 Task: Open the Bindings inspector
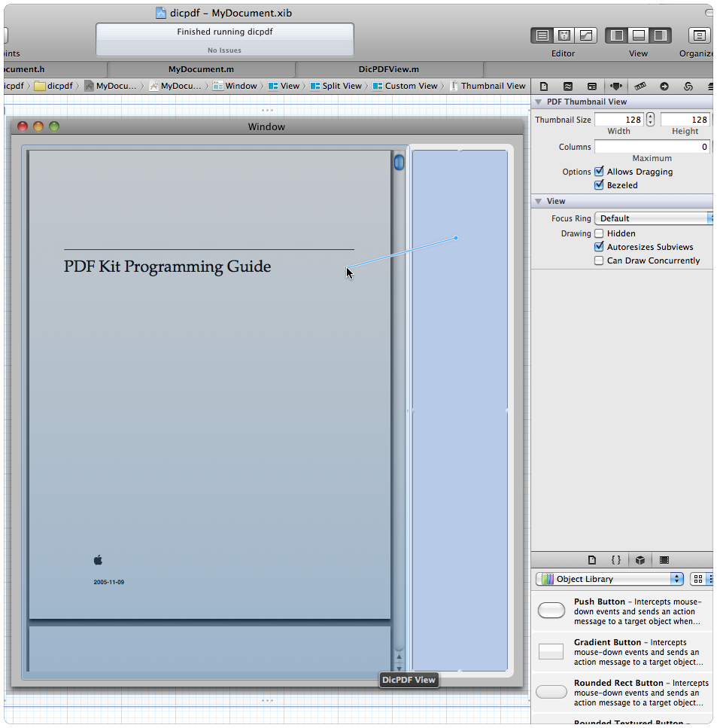pos(689,86)
